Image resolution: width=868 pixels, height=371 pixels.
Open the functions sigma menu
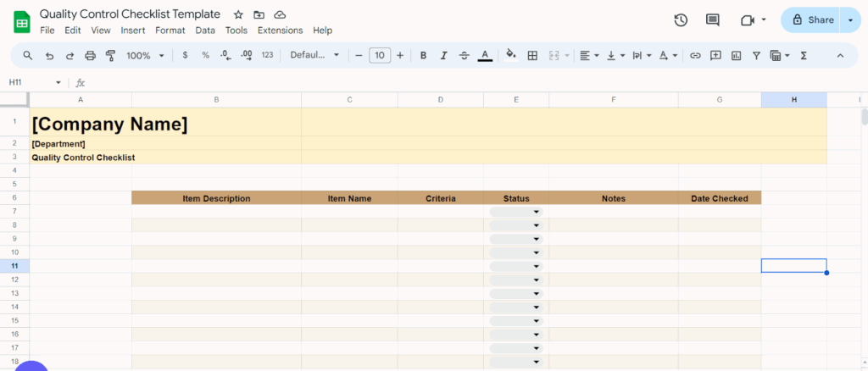click(x=804, y=55)
